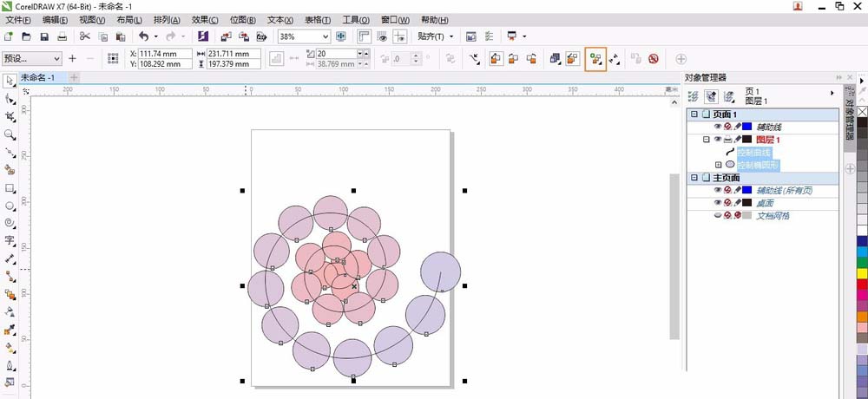Open the 预设 presets dropdown

click(x=57, y=59)
